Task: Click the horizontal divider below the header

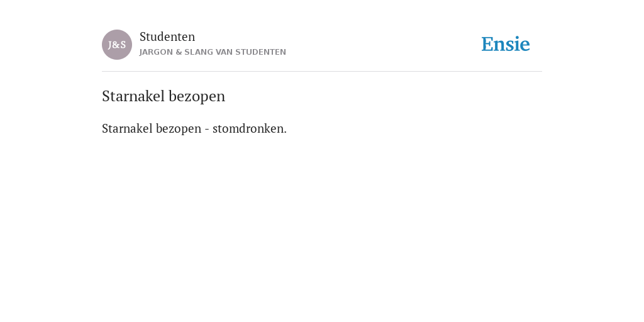Action: tap(322, 72)
